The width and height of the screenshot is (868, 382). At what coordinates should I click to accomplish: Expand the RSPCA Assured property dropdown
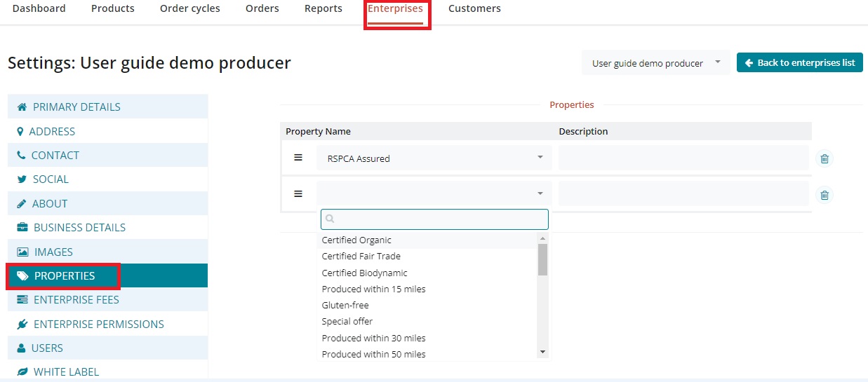[434, 158]
